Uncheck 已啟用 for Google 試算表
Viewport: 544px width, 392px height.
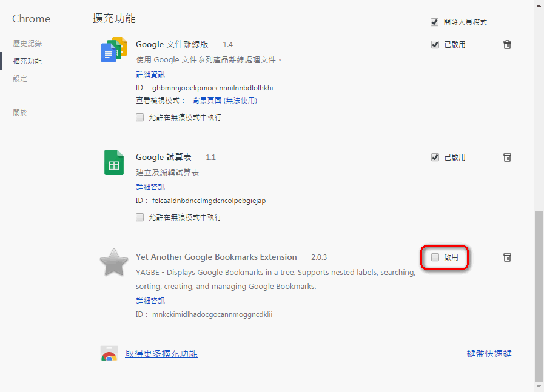[x=435, y=158]
